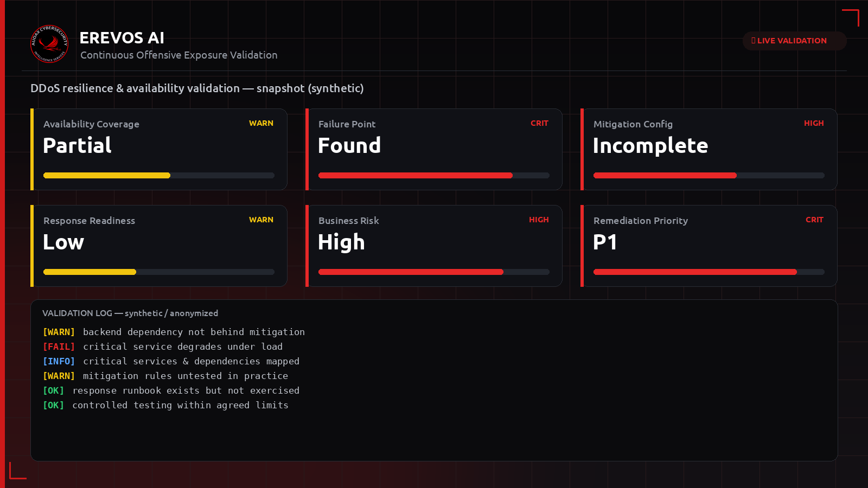Click the EREVOS AI title

coord(122,38)
